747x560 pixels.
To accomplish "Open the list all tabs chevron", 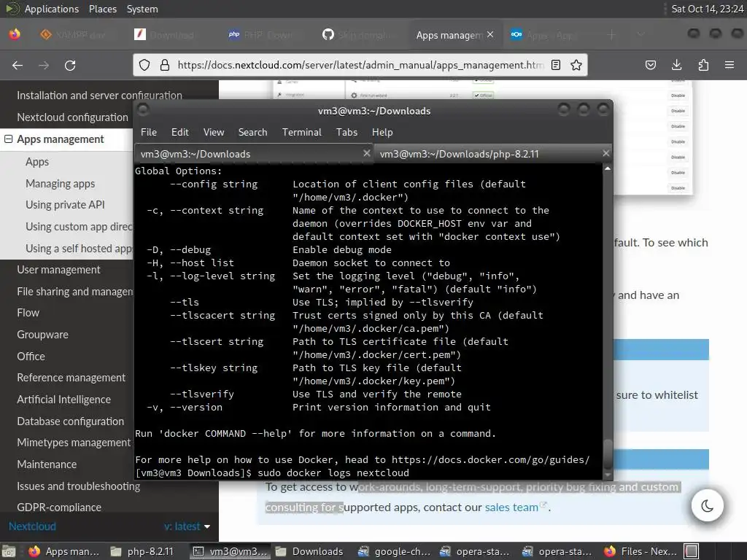I will click(641, 34).
